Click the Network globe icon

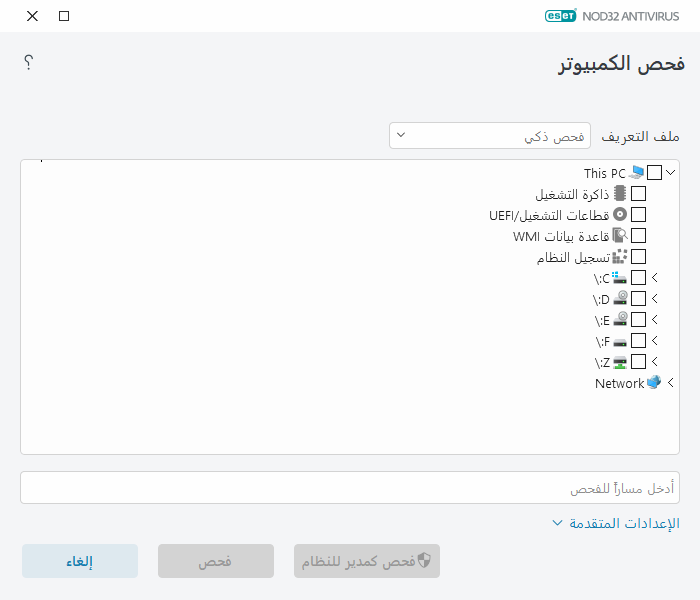tap(654, 382)
